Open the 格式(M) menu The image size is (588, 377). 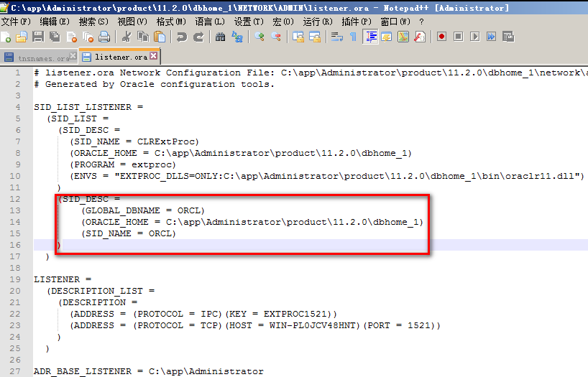(x=171, y=22)
